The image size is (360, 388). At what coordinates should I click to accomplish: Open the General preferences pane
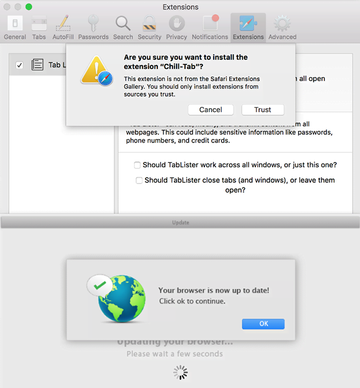pyautogui.click(x=15, y=28)
